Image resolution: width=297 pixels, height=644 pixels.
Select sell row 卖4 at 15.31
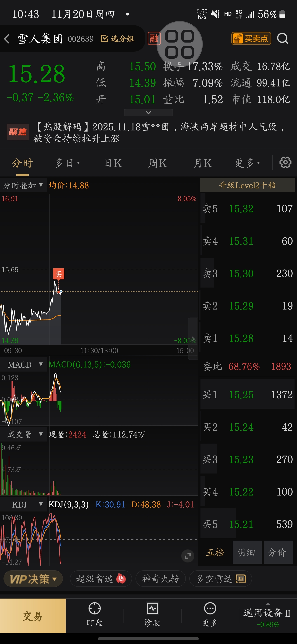coord(247,241)
